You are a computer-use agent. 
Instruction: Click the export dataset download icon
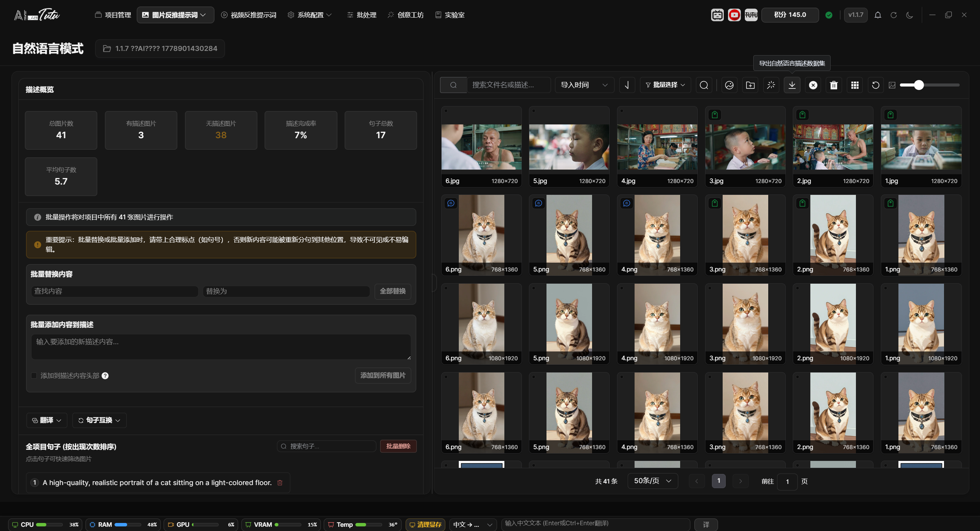tap(792, 85)
